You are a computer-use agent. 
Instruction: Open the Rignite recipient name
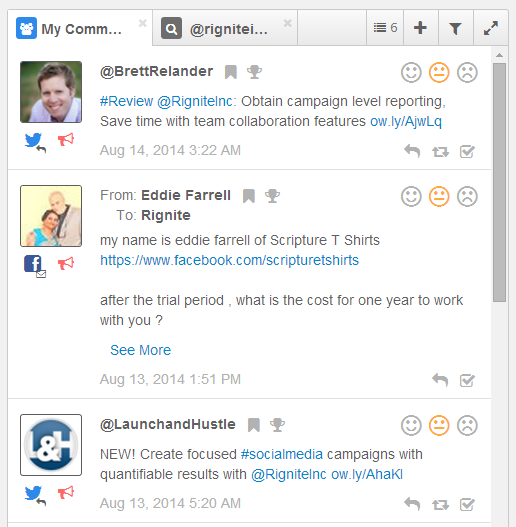[x=166, y=215]
